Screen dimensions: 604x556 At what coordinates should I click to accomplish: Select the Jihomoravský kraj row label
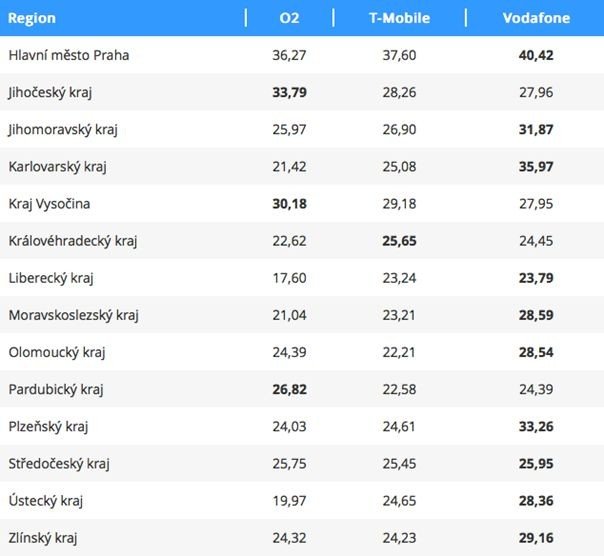pyautogui.click(x=63, y=129)
